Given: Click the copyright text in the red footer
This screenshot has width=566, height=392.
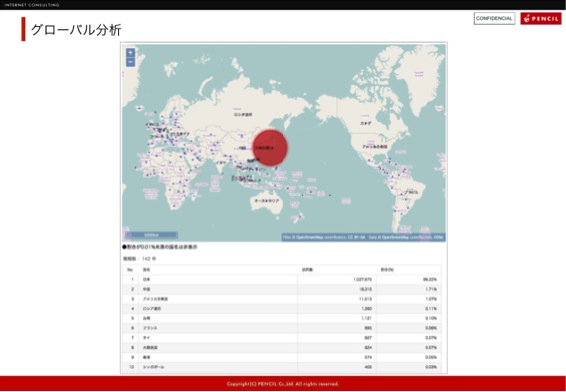Looking at the screenshot, I should [x=283, y=384].
